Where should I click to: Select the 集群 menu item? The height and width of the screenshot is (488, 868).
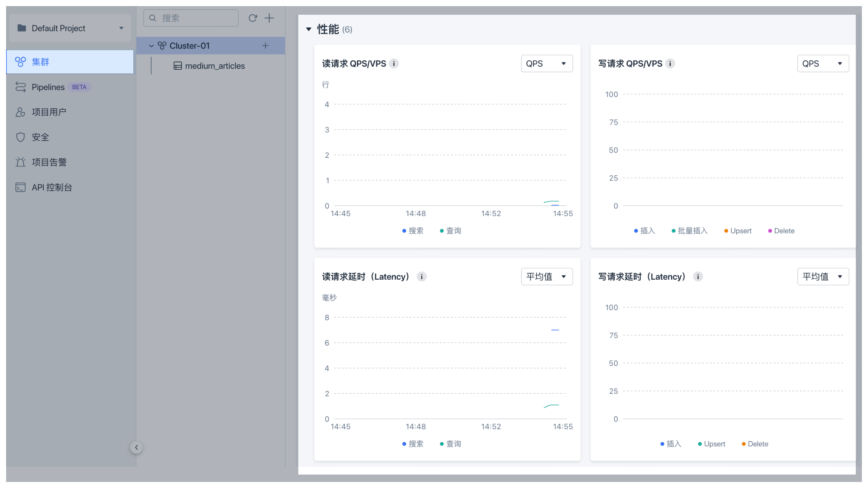click(x=70, y=62)
